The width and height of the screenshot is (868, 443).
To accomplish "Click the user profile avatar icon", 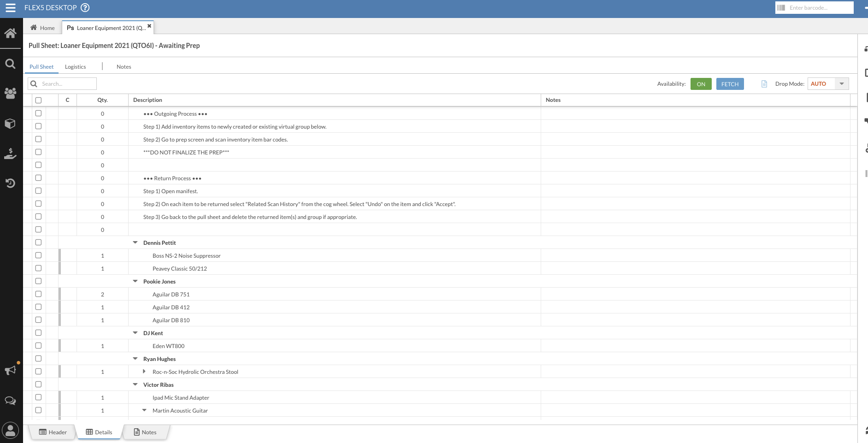I will pos(10,431).
